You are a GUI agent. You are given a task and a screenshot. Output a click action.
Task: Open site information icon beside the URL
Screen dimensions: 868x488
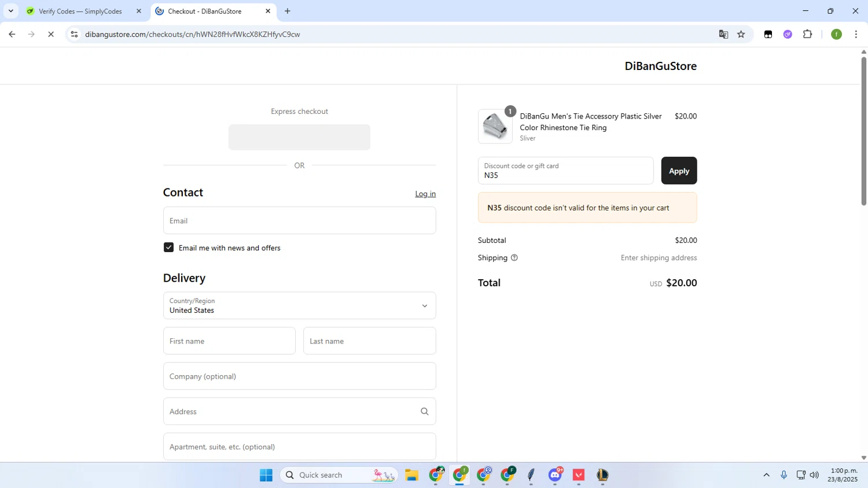(x=74, y=34)
